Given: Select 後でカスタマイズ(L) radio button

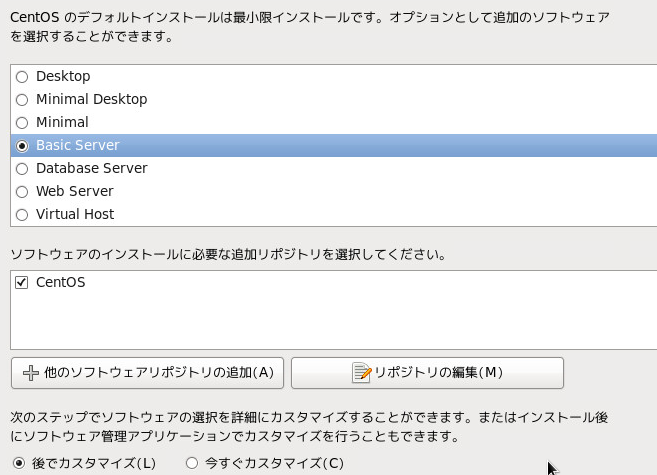Looking at the screenshot, I should 19,463.
